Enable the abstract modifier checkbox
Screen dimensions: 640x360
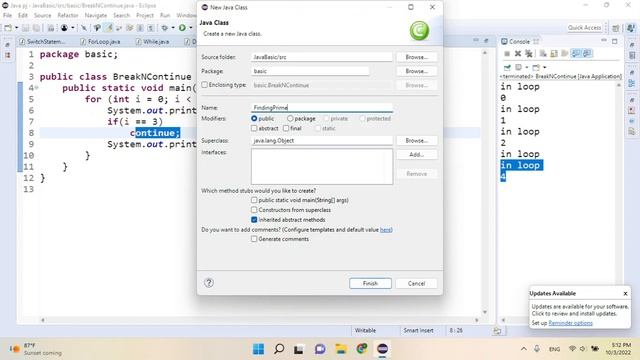click(254, 128)
